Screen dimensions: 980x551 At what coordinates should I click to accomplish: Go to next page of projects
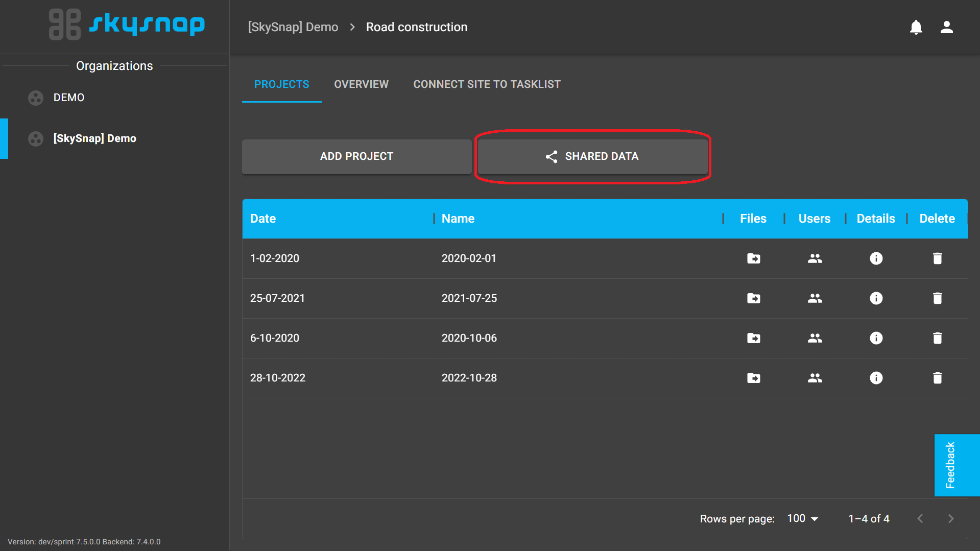[x=950, y=518]
